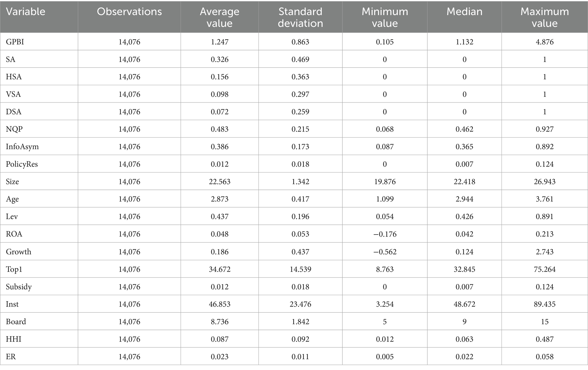The height and width of the screenshot is (370, 588).
Task: Click the Maximum value header cell
Action: point(544,17)
